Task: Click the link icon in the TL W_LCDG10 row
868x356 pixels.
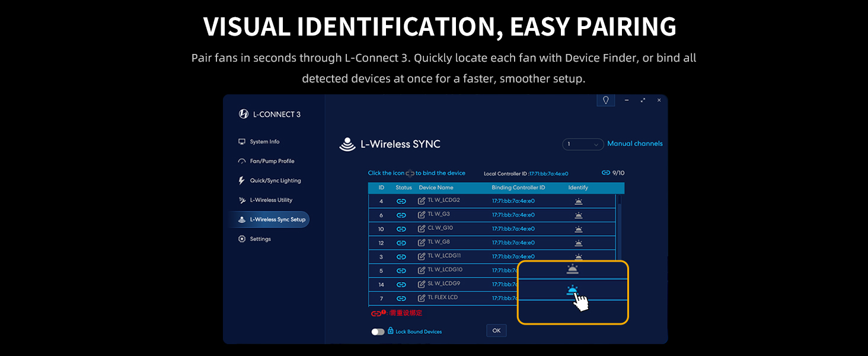Action: [401, 271]
